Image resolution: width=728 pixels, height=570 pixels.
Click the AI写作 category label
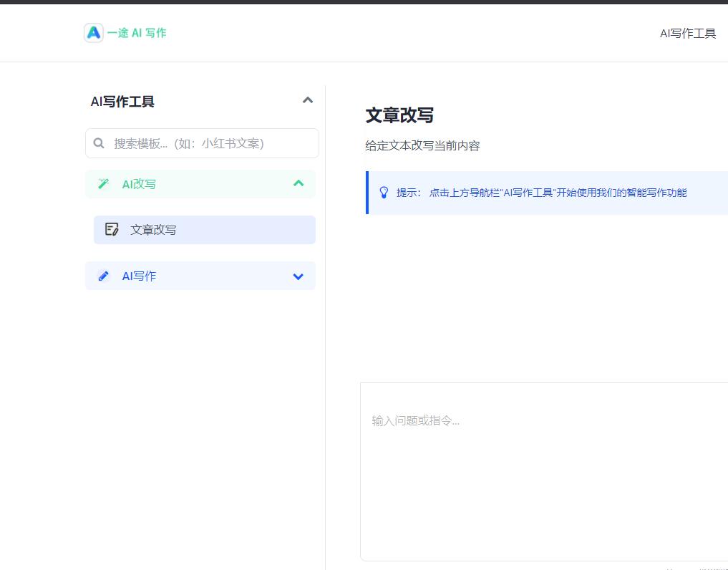pyautogui.click(x=139, y=276)
